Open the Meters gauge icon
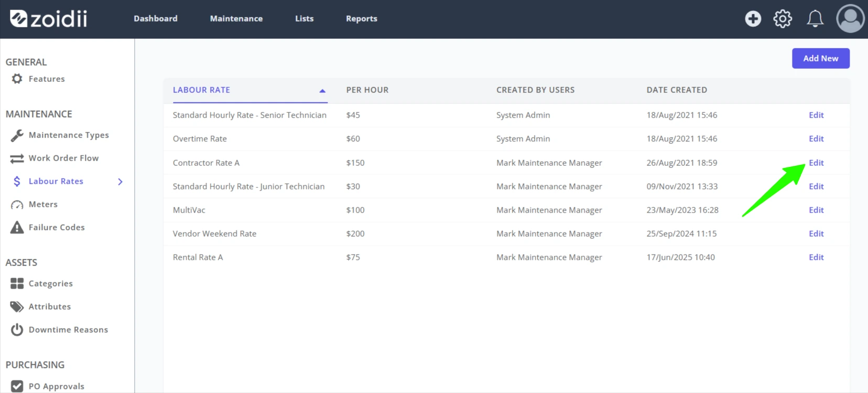868x393 pixels. (x=17, y=205)
